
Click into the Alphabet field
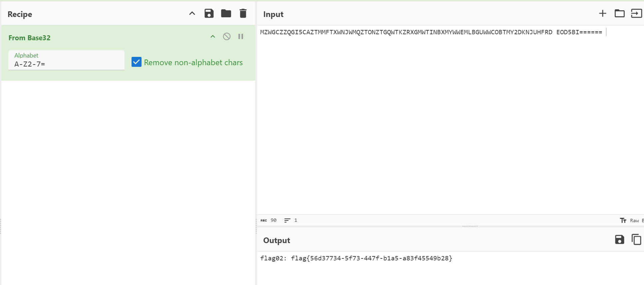point(66,64)
